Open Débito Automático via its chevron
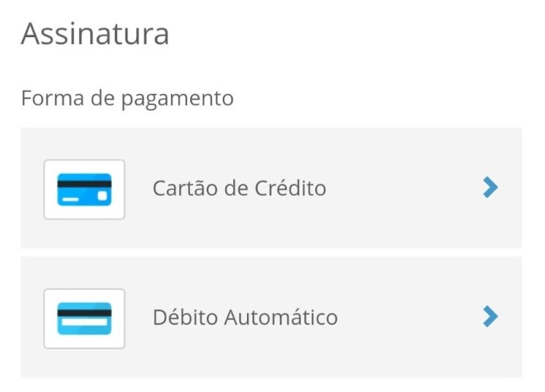The width and height of the screenshot is (545, 392). [x=490, y=317]
